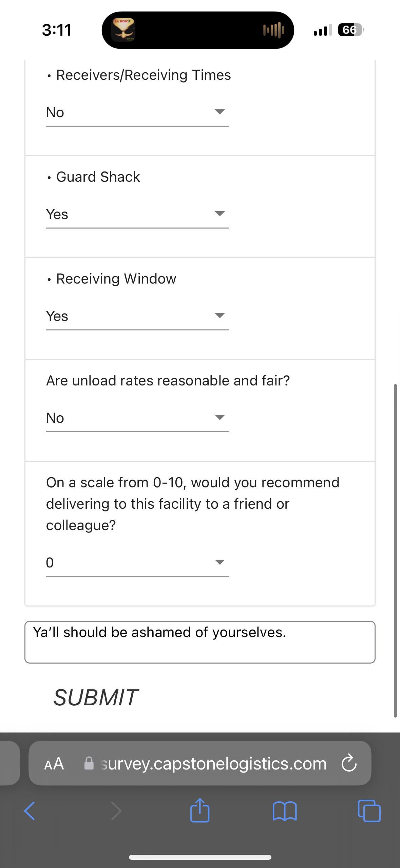Open the AA reader options
The height and width of the screenshot is (868, 400).
[x=54, y=763]
